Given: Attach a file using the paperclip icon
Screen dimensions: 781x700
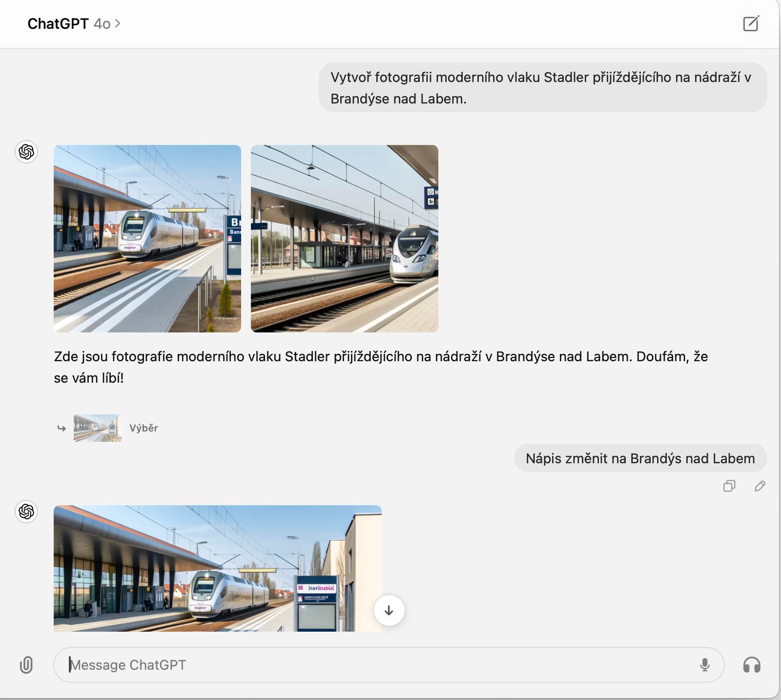Looking at the screenshot, I should (26, 665).
